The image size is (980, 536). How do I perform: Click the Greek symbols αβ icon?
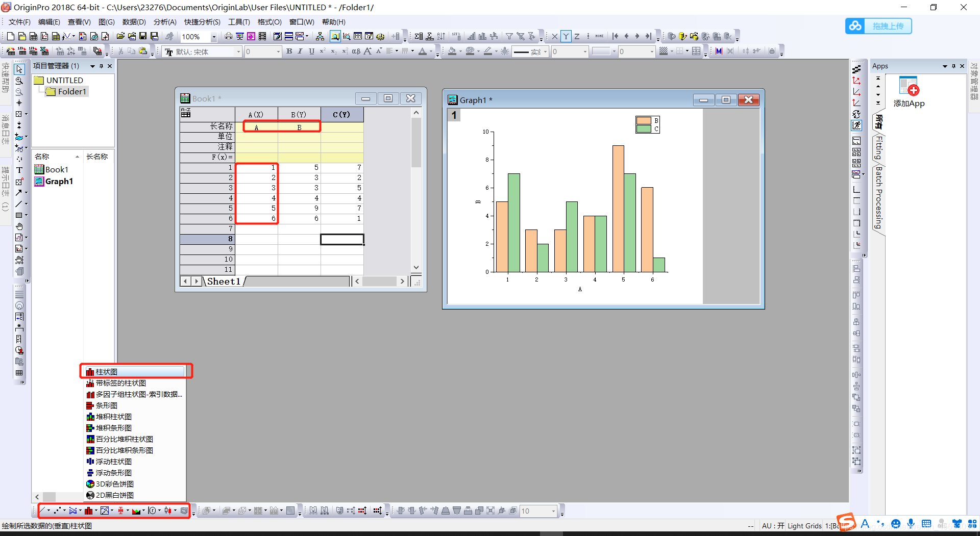coord(356,51)
